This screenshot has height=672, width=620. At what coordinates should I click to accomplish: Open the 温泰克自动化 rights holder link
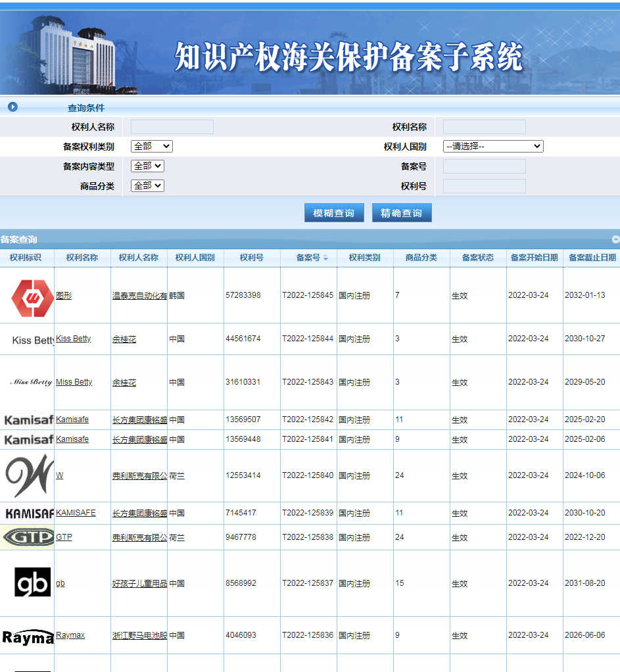139,296
